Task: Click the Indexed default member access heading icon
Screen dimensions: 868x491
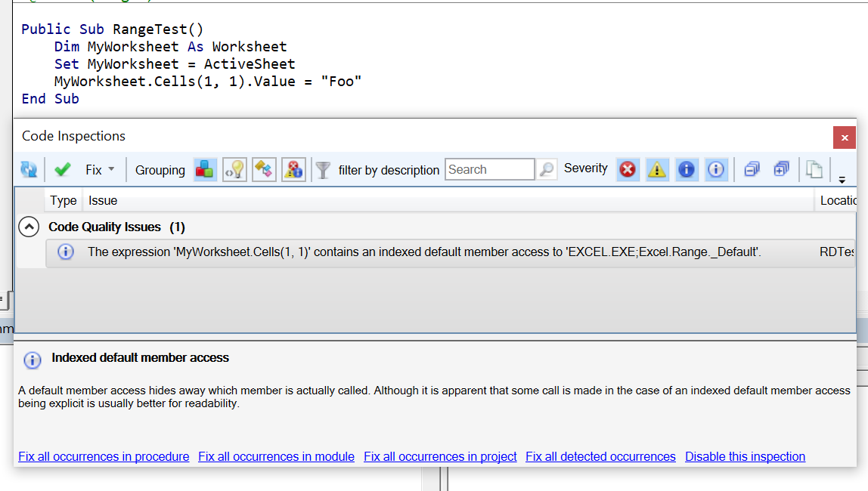Action: (x=32, y=360)
